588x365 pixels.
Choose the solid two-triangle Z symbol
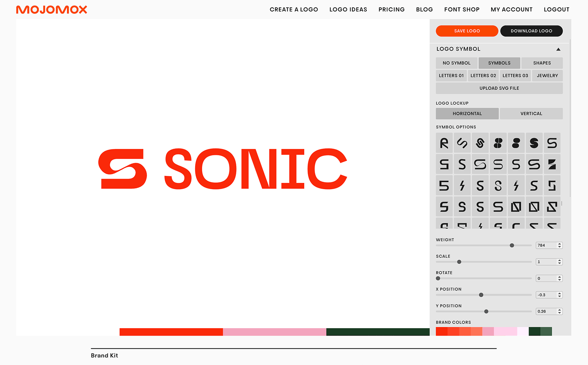click(x=552, y=164)
